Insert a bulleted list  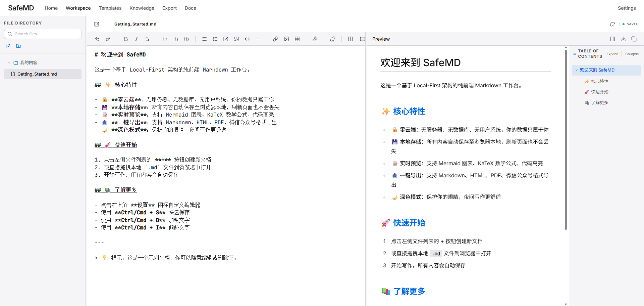[204, 39]
